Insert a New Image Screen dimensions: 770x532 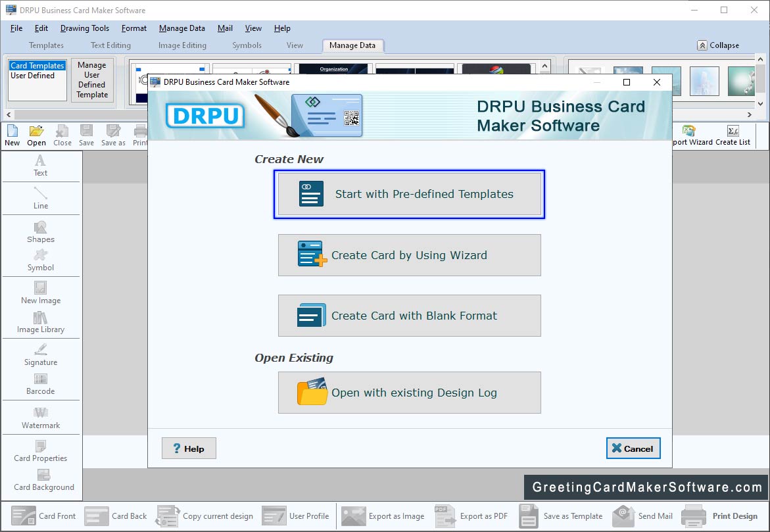pyautogui.click(x=40, y=293)
